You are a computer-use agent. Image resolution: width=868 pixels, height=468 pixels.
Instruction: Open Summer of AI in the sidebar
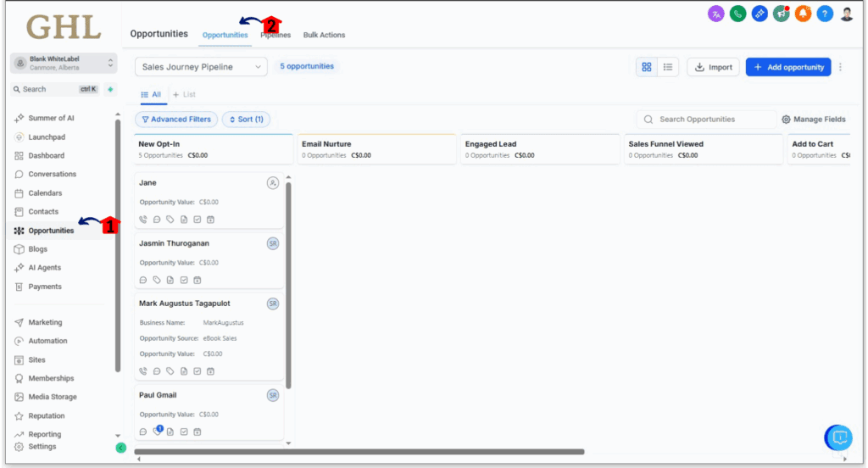[51, 118]
